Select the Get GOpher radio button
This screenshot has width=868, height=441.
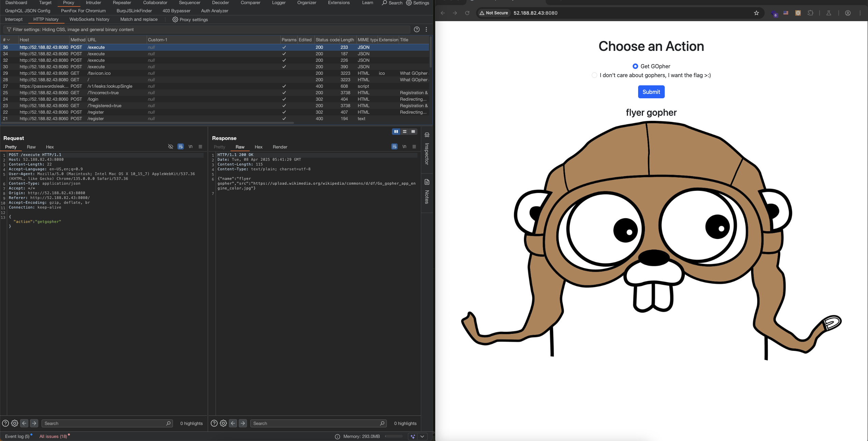pyautogui.click(x=635, y=66)
